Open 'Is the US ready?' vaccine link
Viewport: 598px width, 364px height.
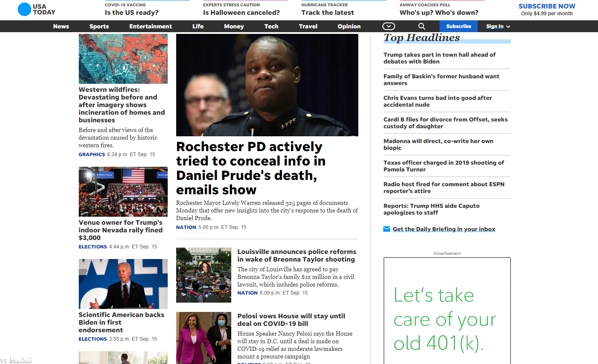pos(132,13)
